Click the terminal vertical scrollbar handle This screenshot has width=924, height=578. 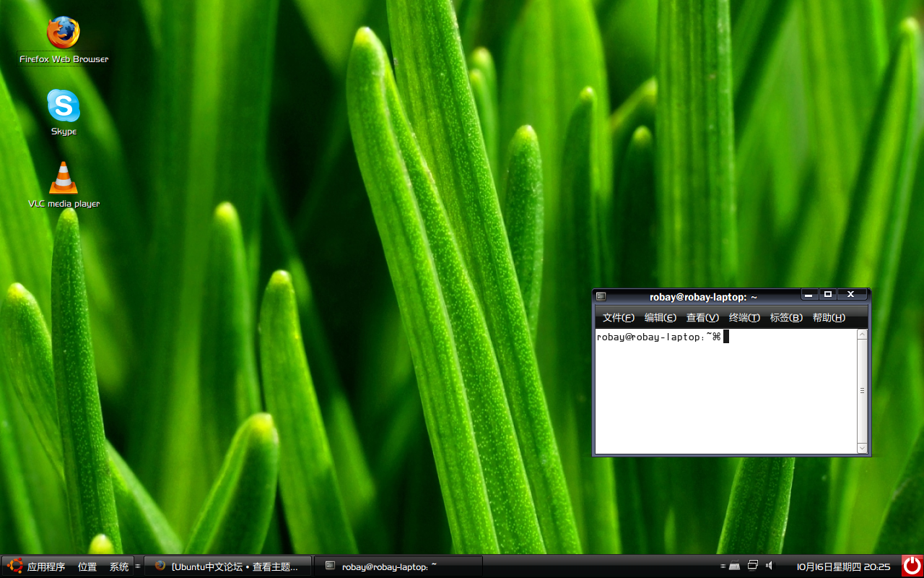[862, 391]
